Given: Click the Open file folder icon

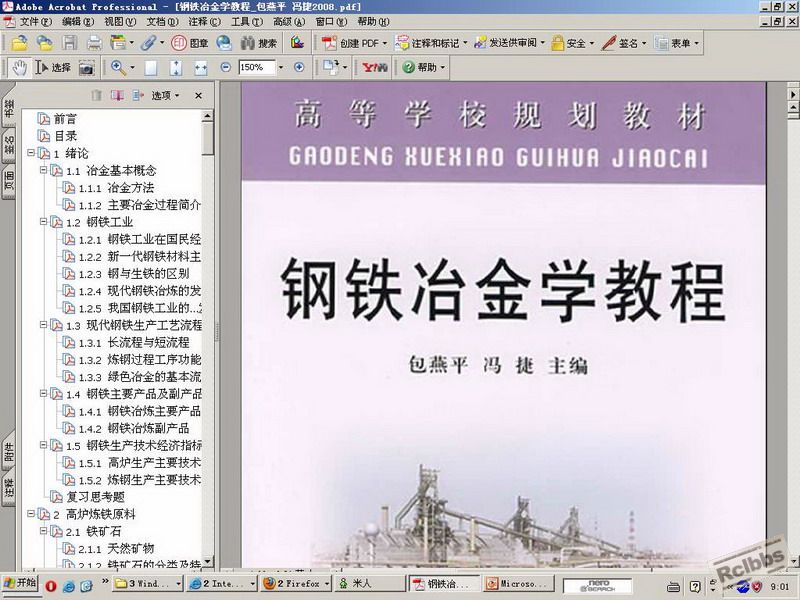Looking at the screenshot, I should click(19, 43).
